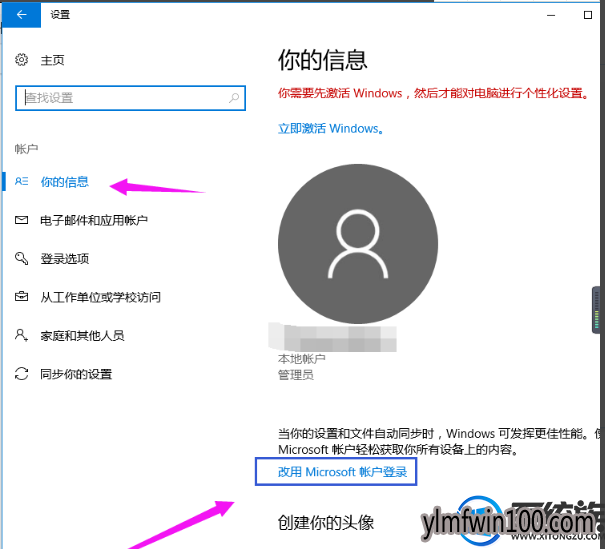The width and height of the screenshot is (605, 549).
Task: Open 主页 label in sidebar
Action: (x=52, y=60)
